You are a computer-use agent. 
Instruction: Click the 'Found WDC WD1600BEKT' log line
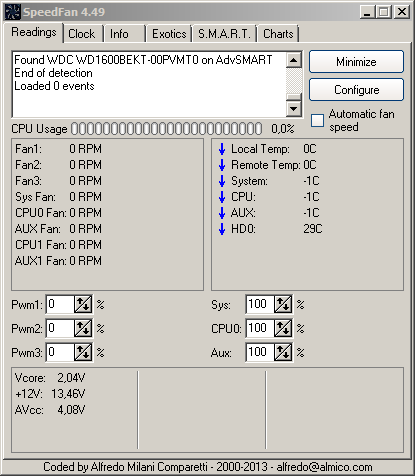[143, 60]
